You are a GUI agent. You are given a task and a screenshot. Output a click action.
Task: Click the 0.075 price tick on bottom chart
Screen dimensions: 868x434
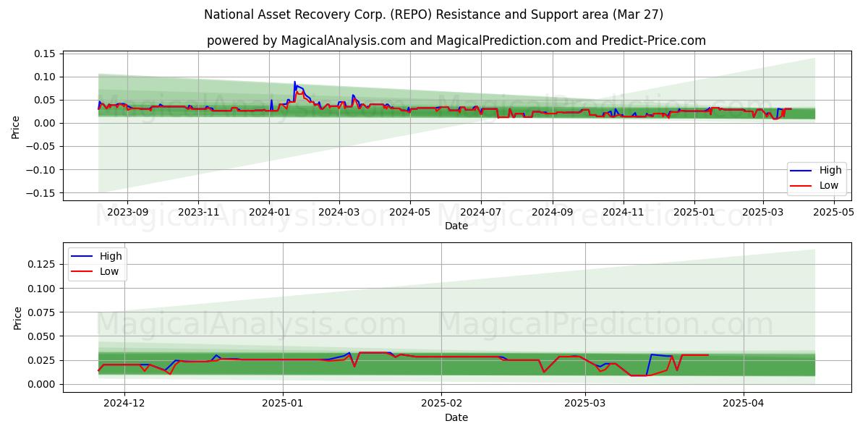pos(43,312)
